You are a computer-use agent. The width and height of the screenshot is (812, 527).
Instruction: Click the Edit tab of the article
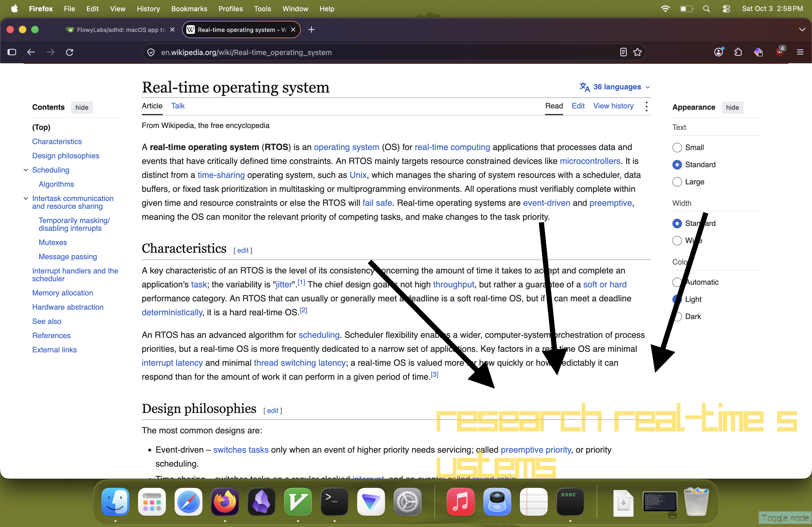pos(578,106)
